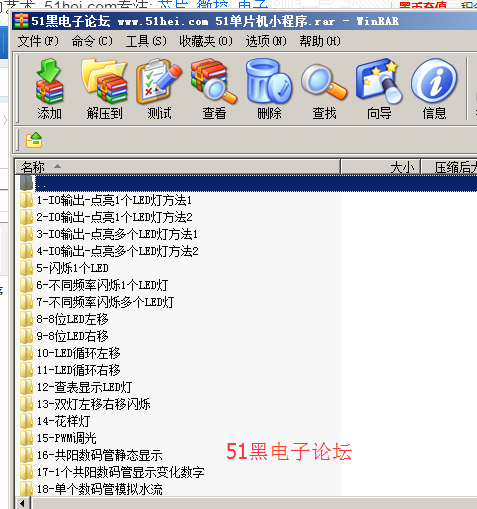Select folder 12-查表显示LED灯
Screen dimensions: 477x509
tap(84, 387)
